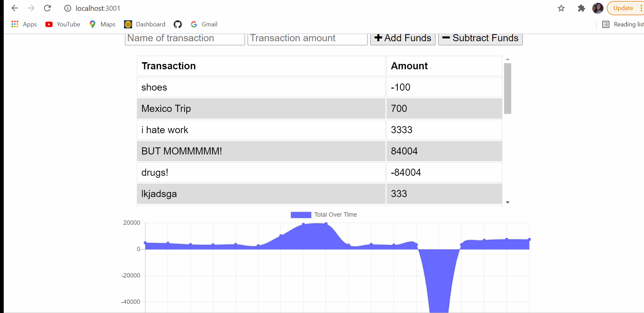644x313 pixels.
Task: Click the Transaction column header
Action: (x=261, y=66)
